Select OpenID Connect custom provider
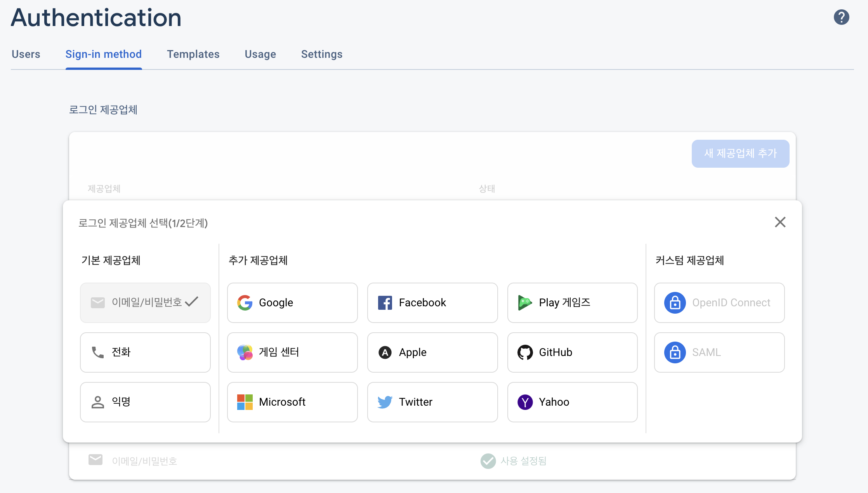 click(719, 302)
